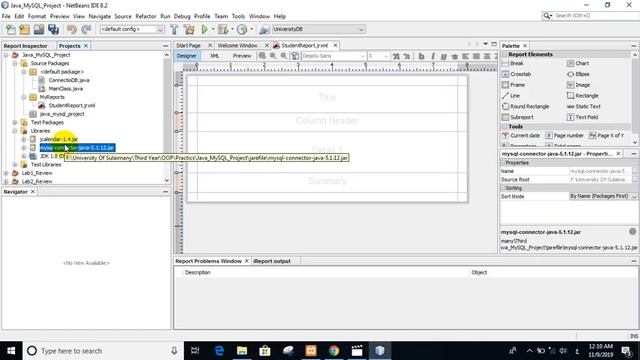The height and width of the screenshot is (360, 640).
Task: Select the Image element in the Palette
Action: [x=578, y=85]
